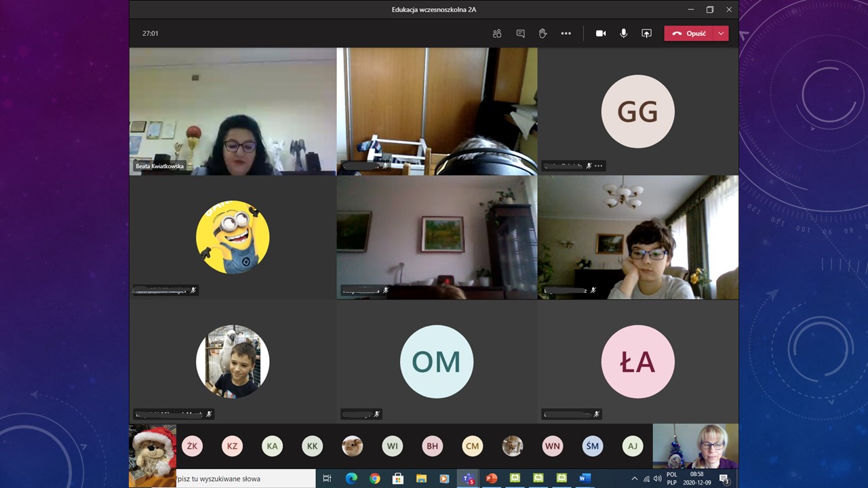Open Microsoft Store from the taskbar
This screenshot has height=488, width=868.
398,479
